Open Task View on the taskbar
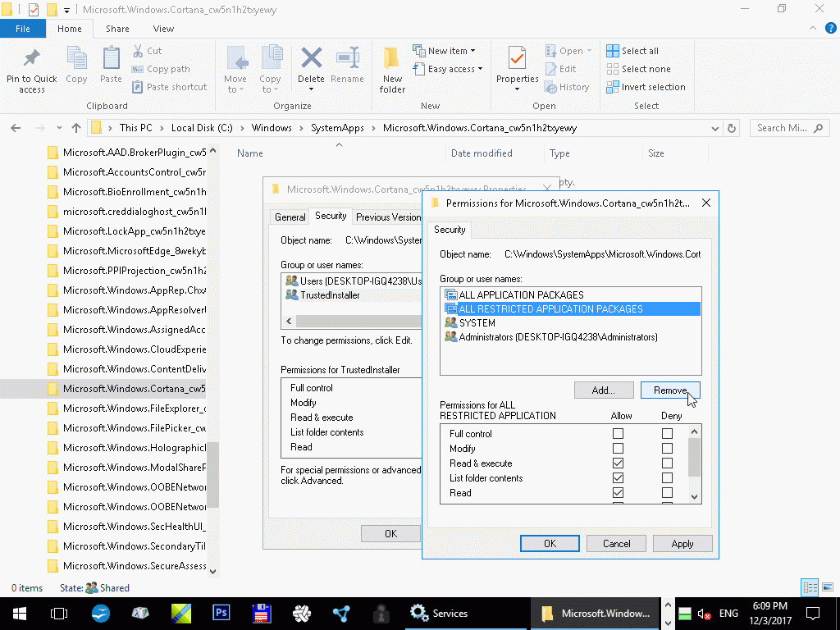 [x=59, y=614]
